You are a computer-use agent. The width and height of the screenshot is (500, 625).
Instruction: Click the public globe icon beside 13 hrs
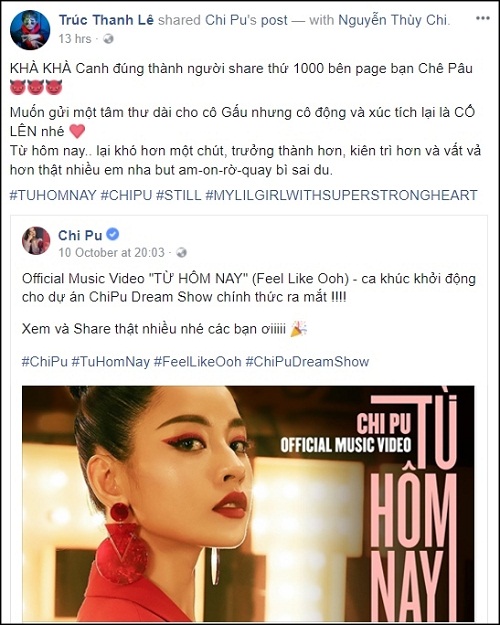[x=108, y=39]
